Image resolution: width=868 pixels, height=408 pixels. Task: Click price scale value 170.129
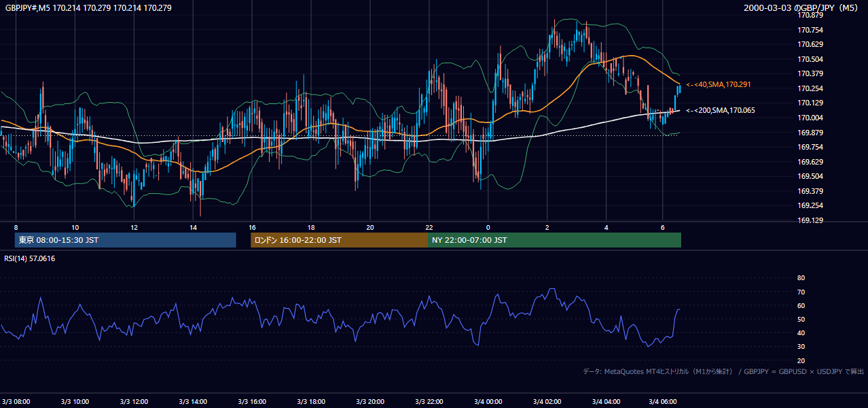[x=811, y=103]
